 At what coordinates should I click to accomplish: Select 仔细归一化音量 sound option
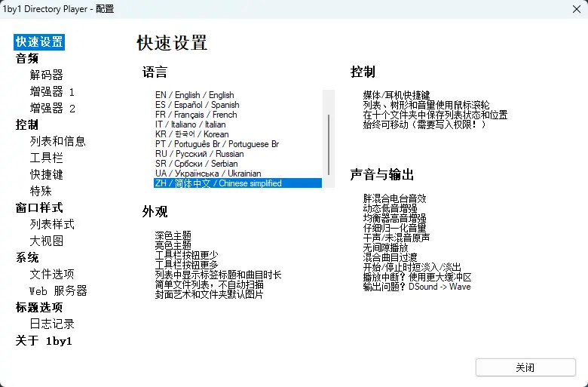[394, 228]
